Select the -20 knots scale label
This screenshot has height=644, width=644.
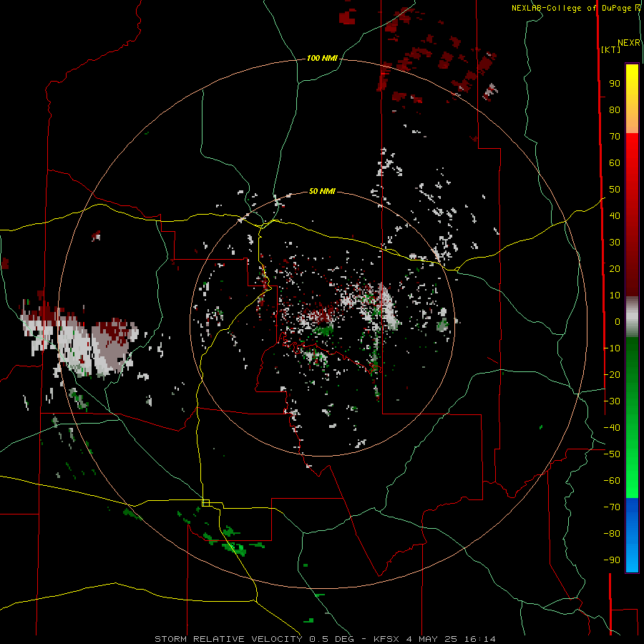pyautogui.click(x=612, y=375)
